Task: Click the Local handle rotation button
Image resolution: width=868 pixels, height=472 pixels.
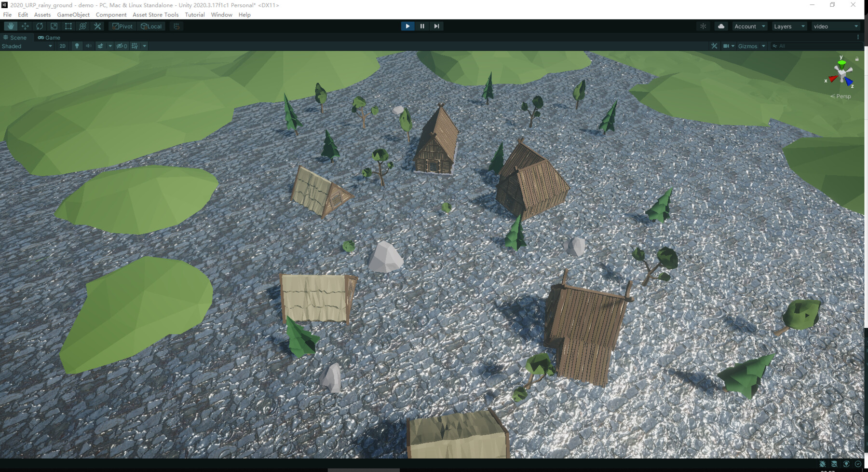Action: pos(151,26)
